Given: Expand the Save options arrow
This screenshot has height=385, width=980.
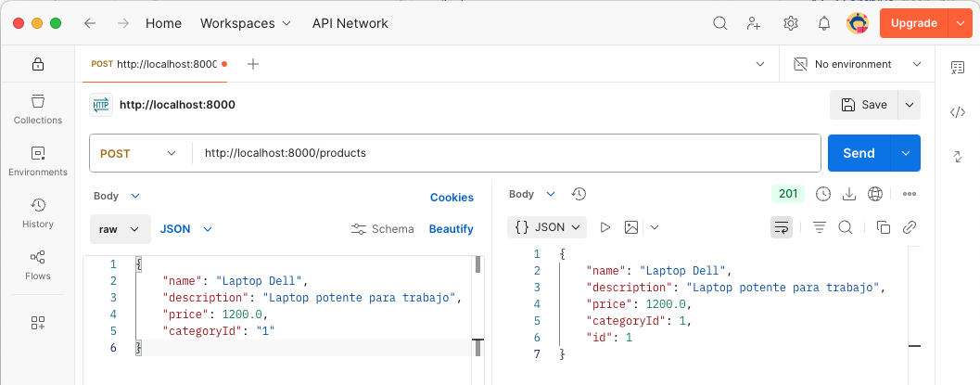Looking at the screenshot, I should [910, 105].
